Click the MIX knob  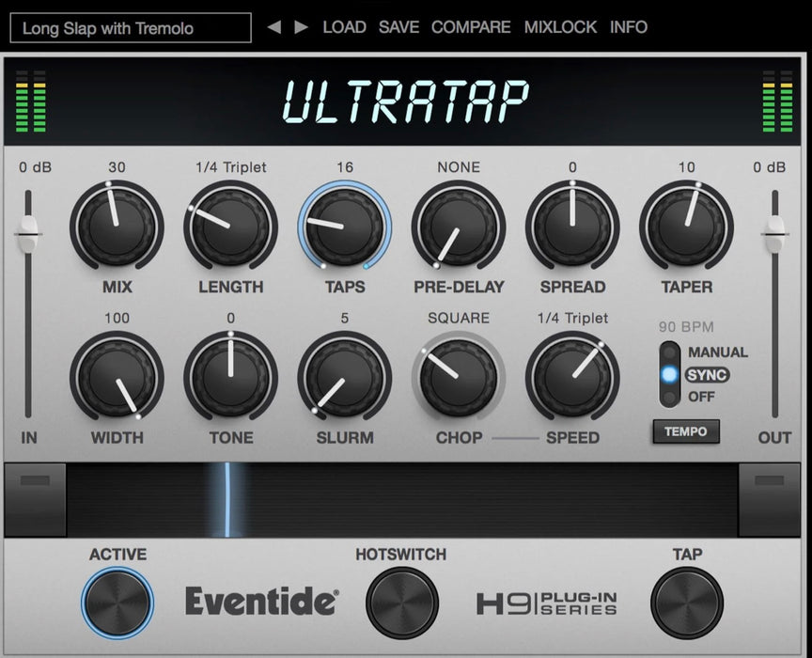[117, 226]
